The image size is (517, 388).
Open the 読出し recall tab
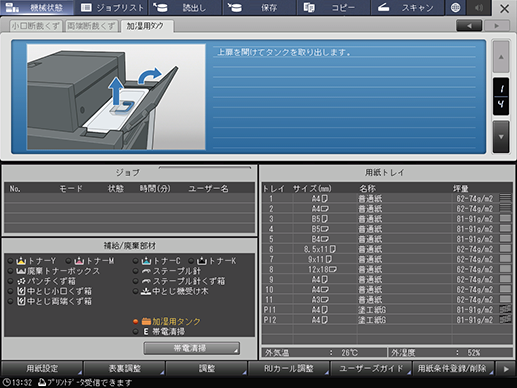(185, 7)
